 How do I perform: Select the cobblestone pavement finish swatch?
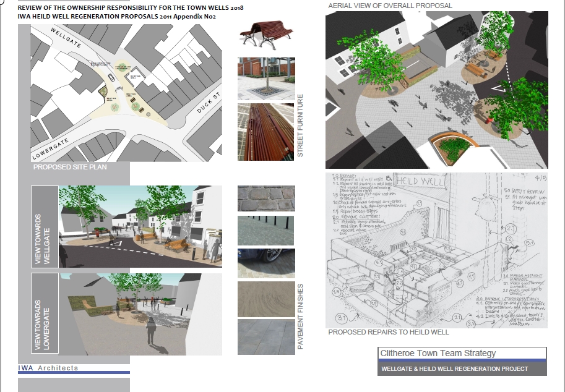coord(266,198)
